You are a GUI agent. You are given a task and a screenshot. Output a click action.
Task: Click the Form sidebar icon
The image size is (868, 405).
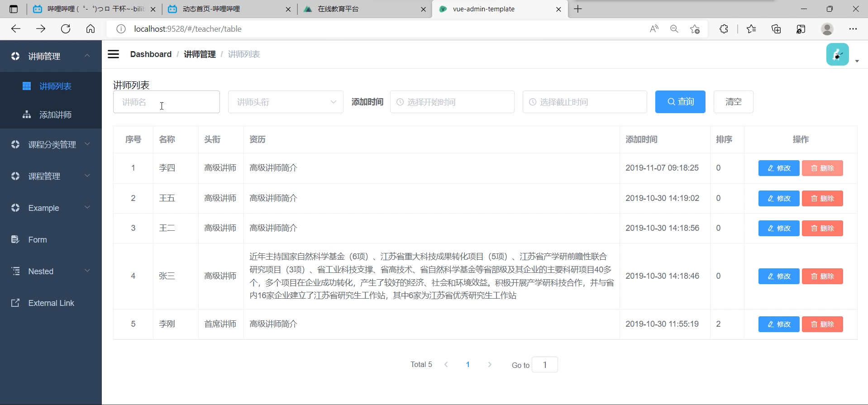(x=15, y=239)
